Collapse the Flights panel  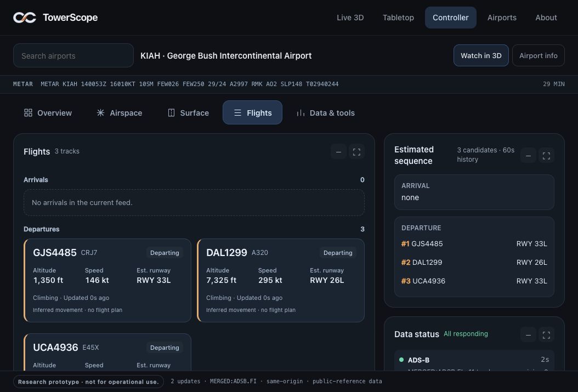[x=338, y=151]
